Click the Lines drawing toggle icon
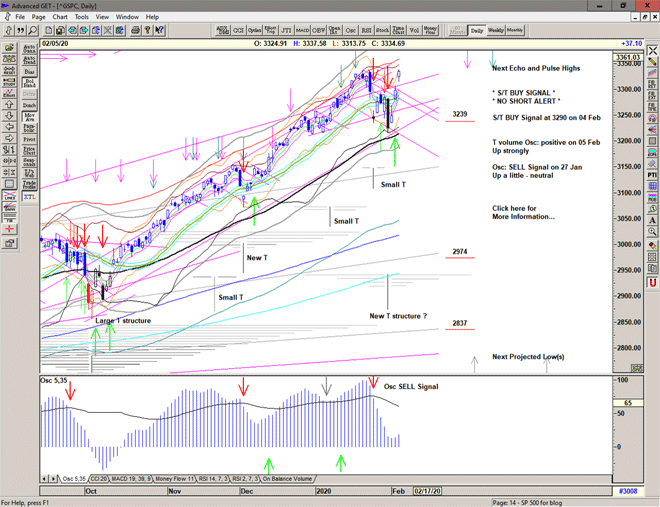Image resolution: width=660 pixels, height=507 pixels. coord(9,196)
